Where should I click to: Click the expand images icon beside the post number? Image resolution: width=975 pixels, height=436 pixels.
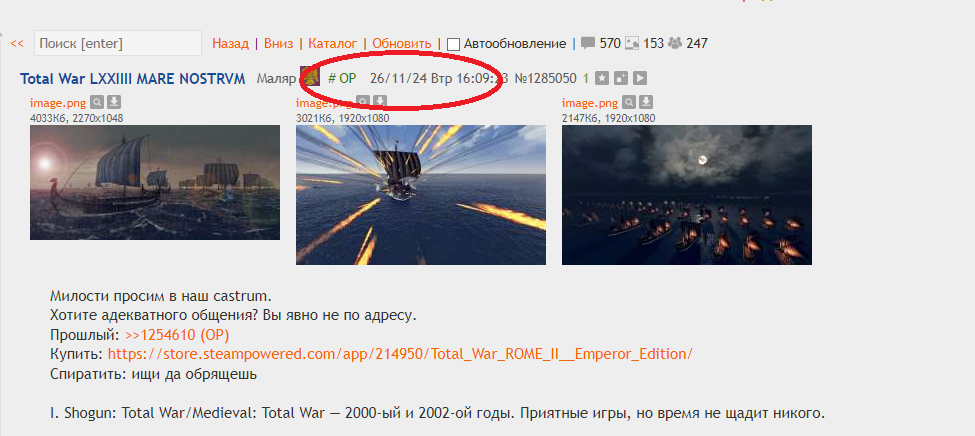click(621, 78)
